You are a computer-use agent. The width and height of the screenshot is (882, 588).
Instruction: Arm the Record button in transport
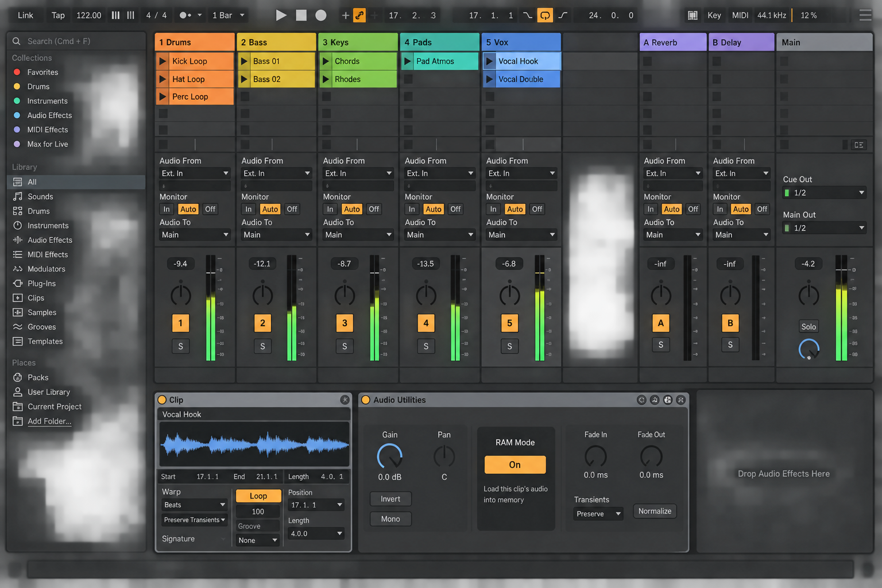click(321, 16)
